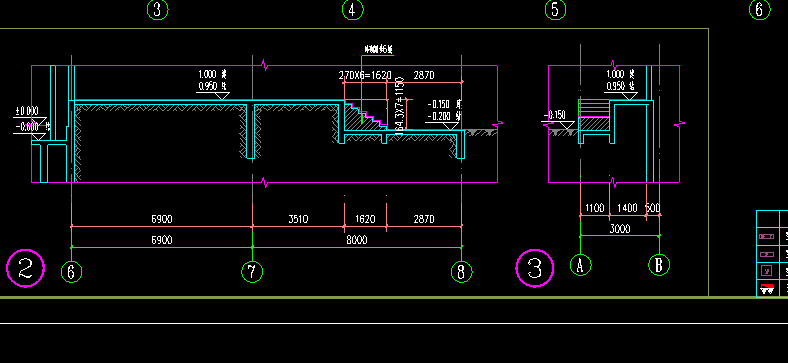
Task: Select axis bubble A
Action: [580, 264]
